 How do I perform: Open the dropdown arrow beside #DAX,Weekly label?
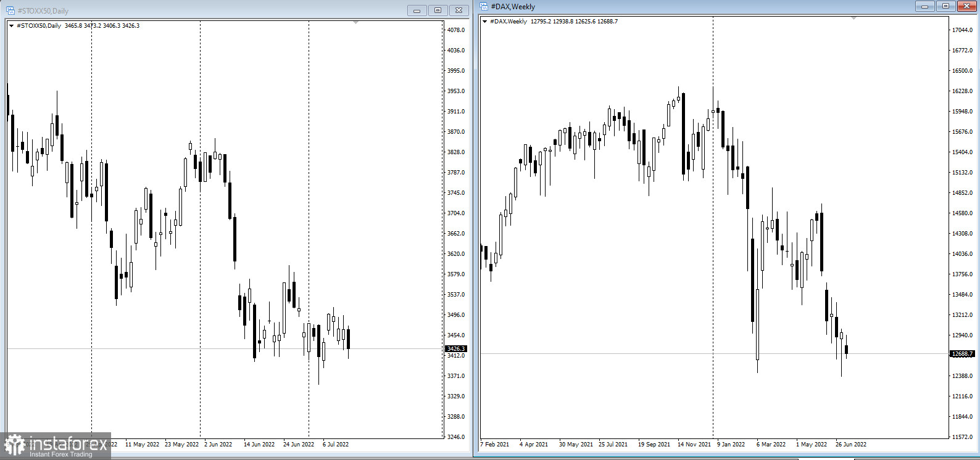coord(485,22)
